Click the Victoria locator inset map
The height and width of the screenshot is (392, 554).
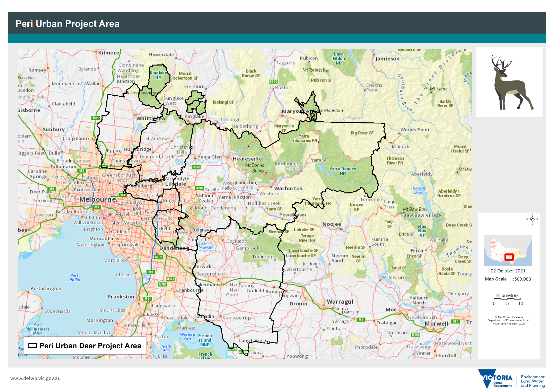tap(508, 250)
